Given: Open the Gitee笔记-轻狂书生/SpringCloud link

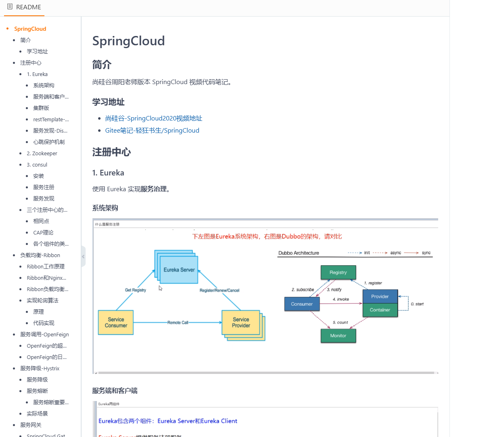Looking at the screenshot, I should tap(152, 131).
